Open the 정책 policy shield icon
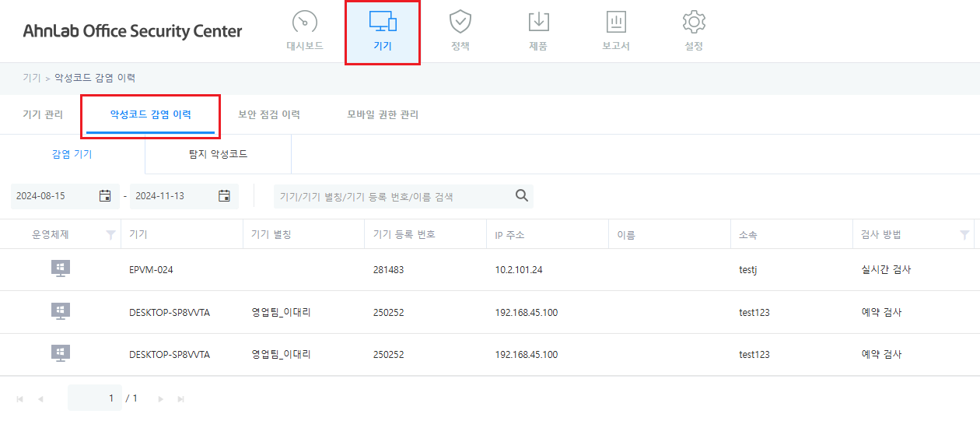The width and height of the screenshot is (980, 428). tap(460, 22)
